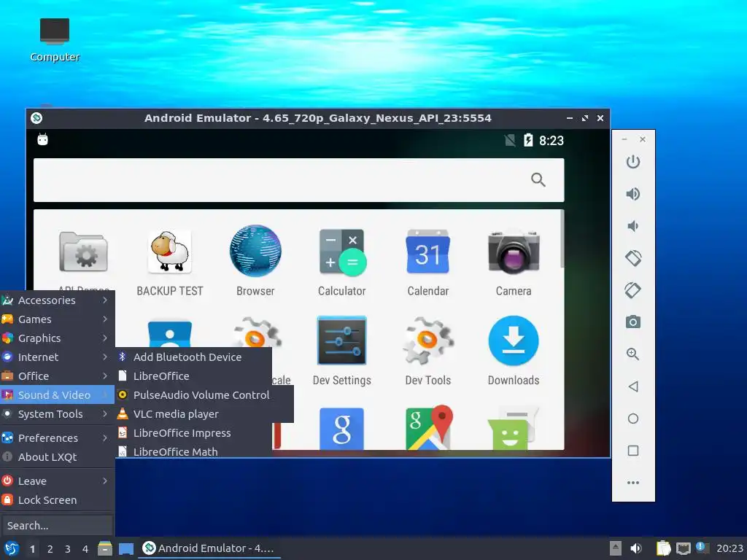Click the menu Search field
The height and width of the screenshot is (560, 747).
[57, 526]
